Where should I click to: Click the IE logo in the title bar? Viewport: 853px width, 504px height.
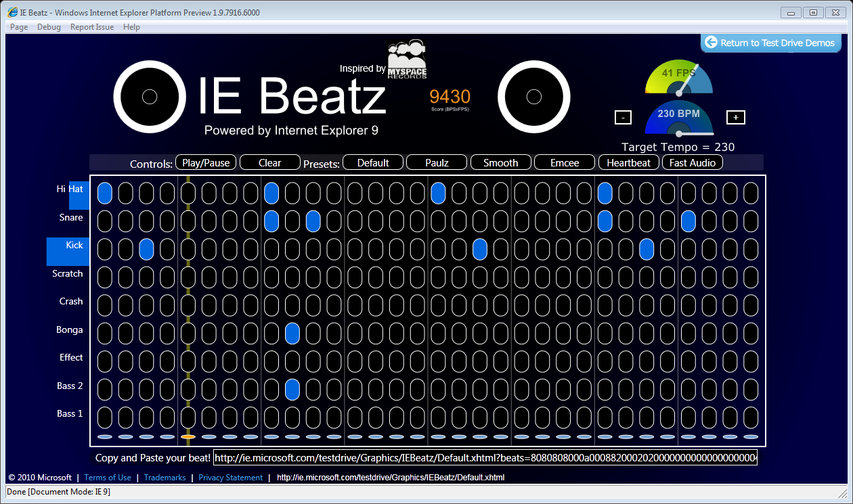click(x=12, y=13)
